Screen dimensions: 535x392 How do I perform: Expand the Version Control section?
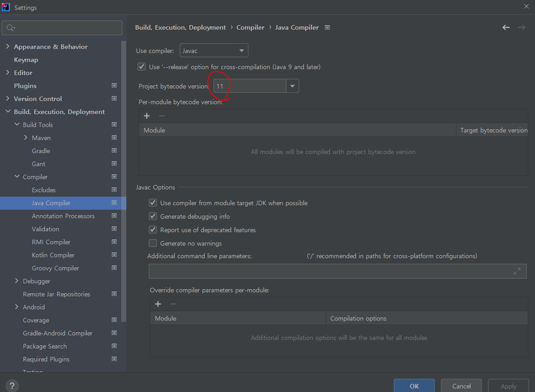[8, 98]
